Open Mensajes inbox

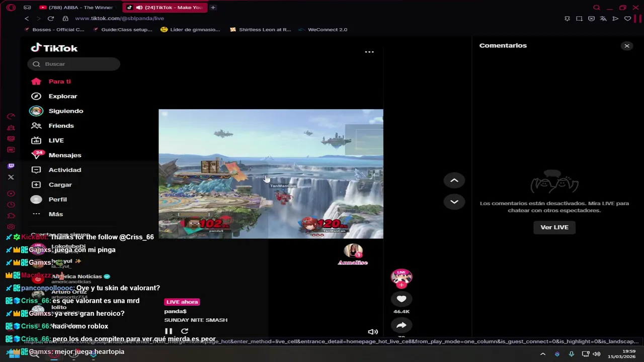pos(65,155)
